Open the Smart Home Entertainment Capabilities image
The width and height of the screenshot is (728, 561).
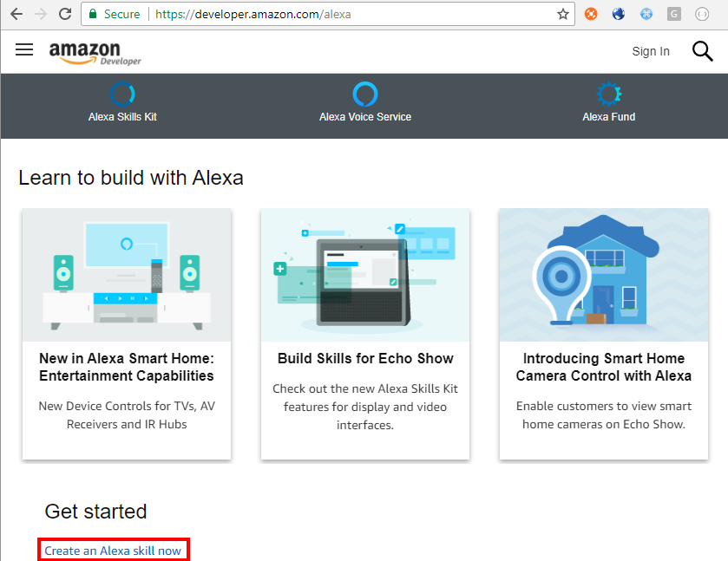(127, 275)
